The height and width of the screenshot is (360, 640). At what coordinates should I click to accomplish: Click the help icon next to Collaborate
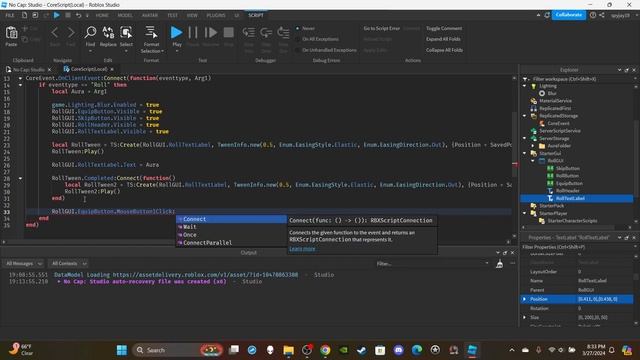point(593,15)
